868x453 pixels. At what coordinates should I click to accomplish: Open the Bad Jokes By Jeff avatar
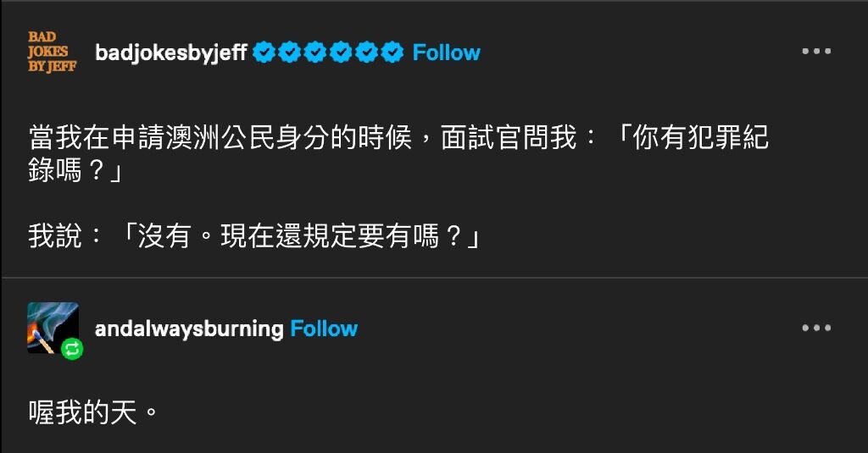[52, 52]
